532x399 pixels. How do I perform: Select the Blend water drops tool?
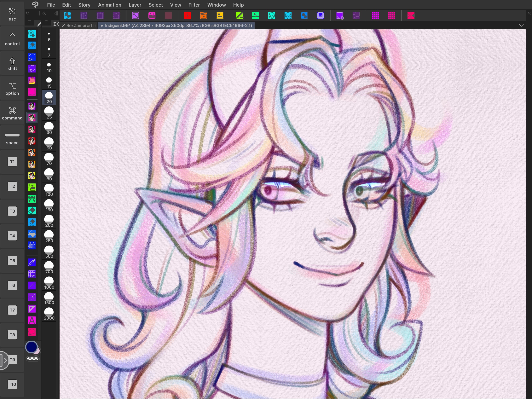32,245
